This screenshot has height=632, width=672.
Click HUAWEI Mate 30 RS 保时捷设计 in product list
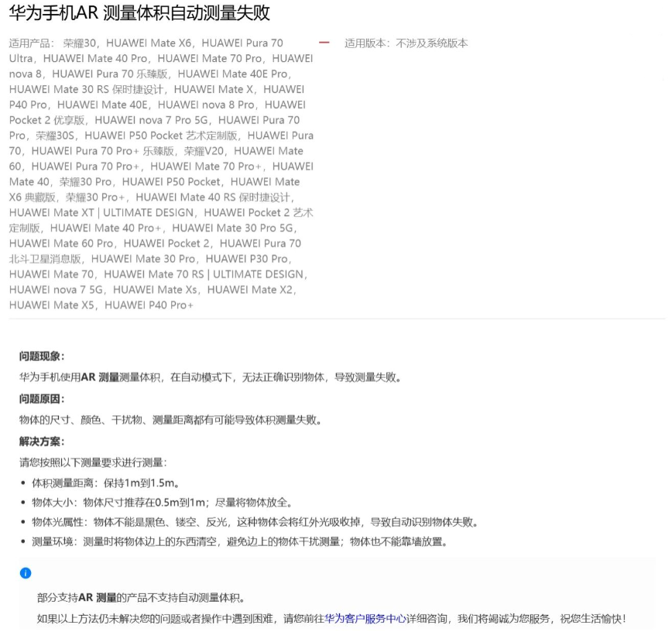[86, 89]
